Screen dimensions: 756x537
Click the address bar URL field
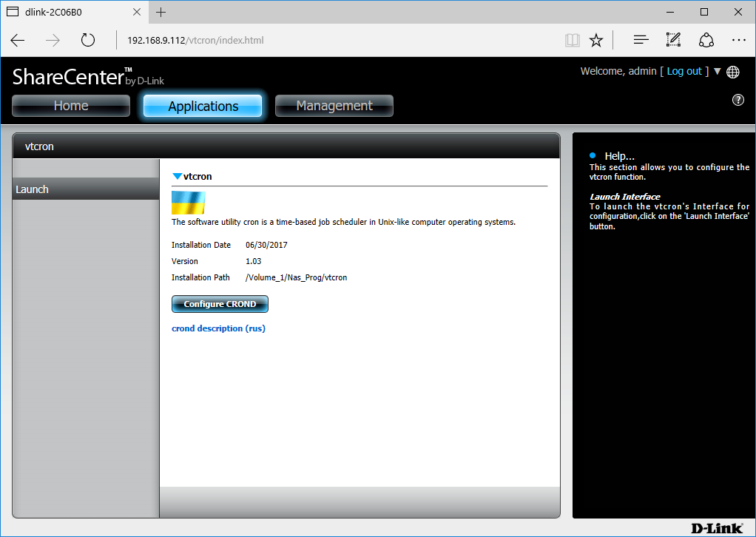click(337, 41)
